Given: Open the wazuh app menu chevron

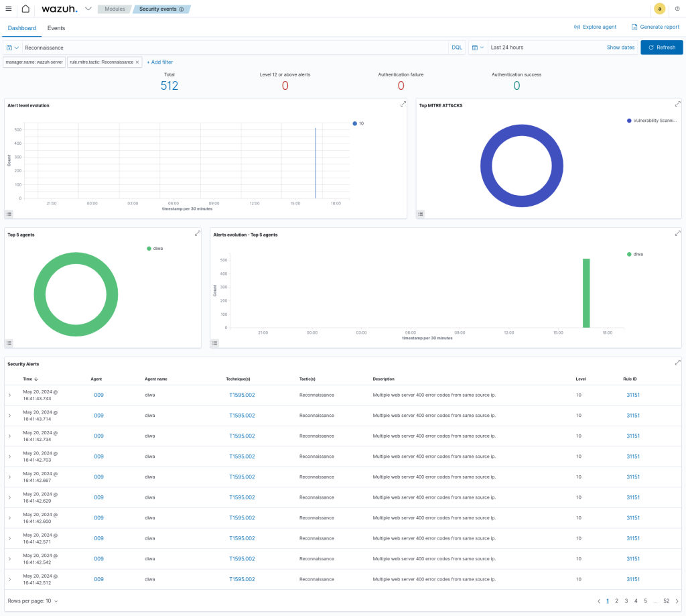Looking at the screenshot, I should point(88,9).
